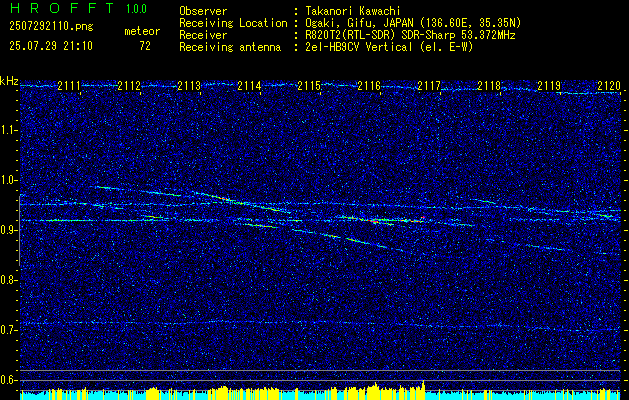Click the 0.7 frequency axis label
The height and width of the screenshot is (400, 629).
coord(8,330)
